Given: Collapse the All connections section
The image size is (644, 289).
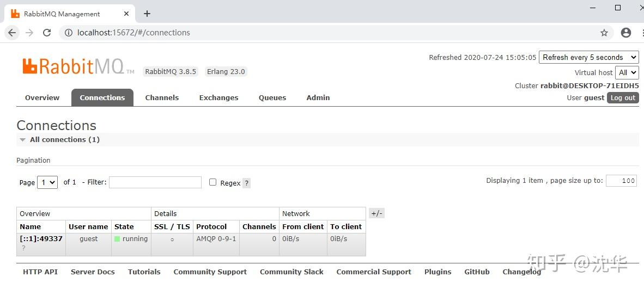Looking at the screenshot, I should point(22,140).
